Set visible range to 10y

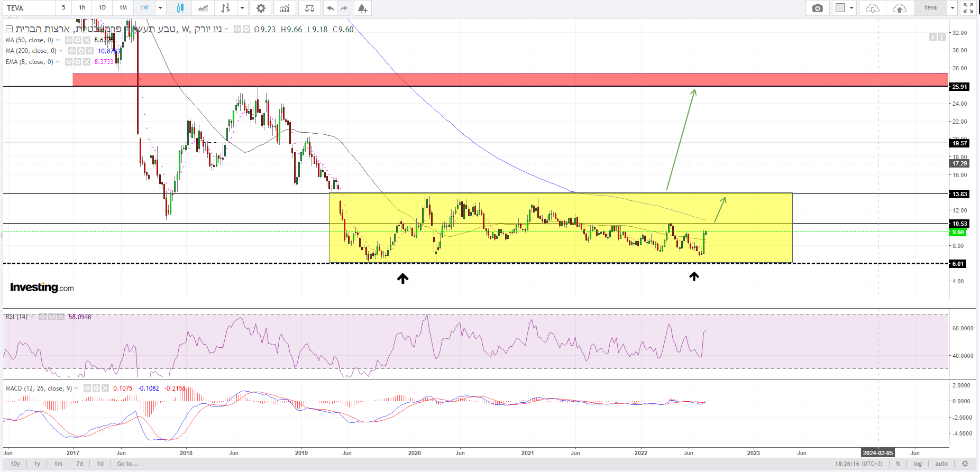pos(15,464)
